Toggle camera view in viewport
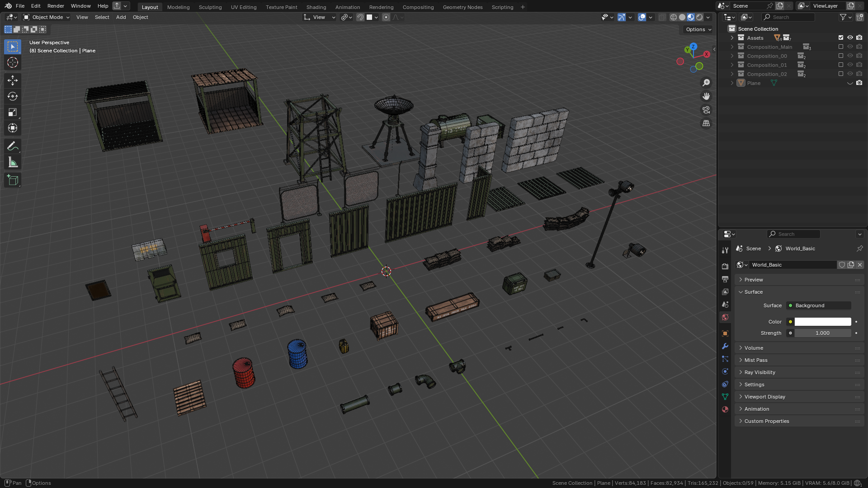 point(706,110)
